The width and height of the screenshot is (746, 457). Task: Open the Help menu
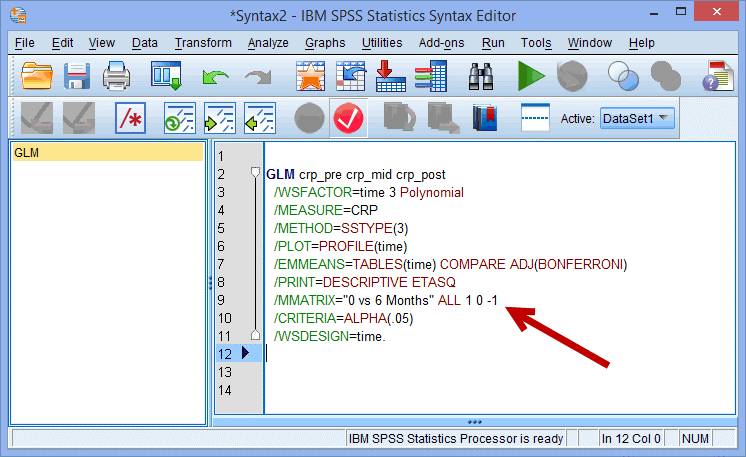click(641, 43)
